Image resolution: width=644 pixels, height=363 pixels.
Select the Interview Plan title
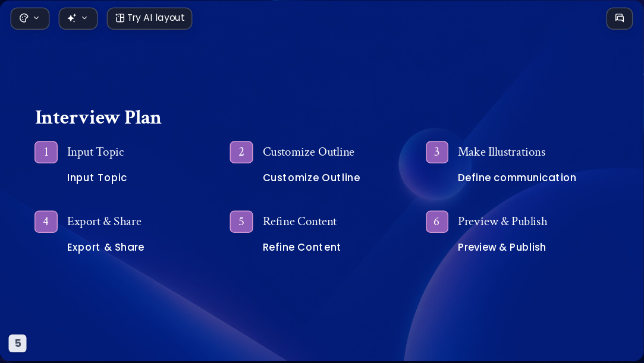(98, 117)
